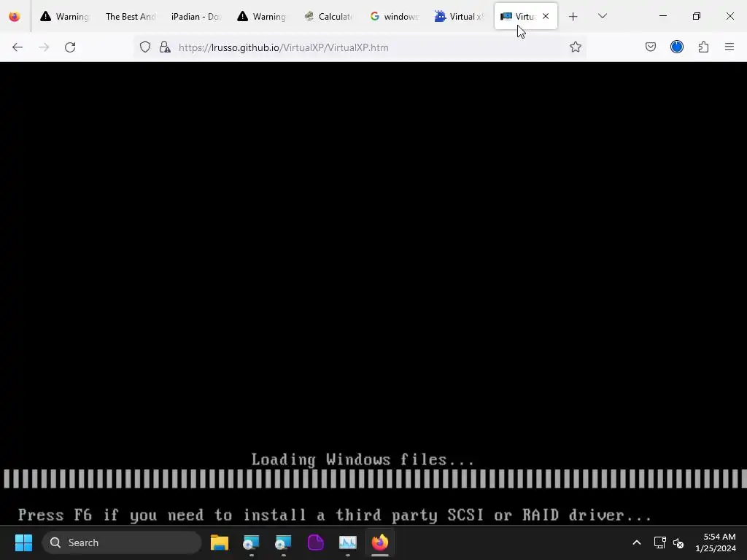Image resolution: width=747 pixels, height=560 pixels.
Task: Save page to Pocket
Action: pyautogui.click(x=651, y=47)
